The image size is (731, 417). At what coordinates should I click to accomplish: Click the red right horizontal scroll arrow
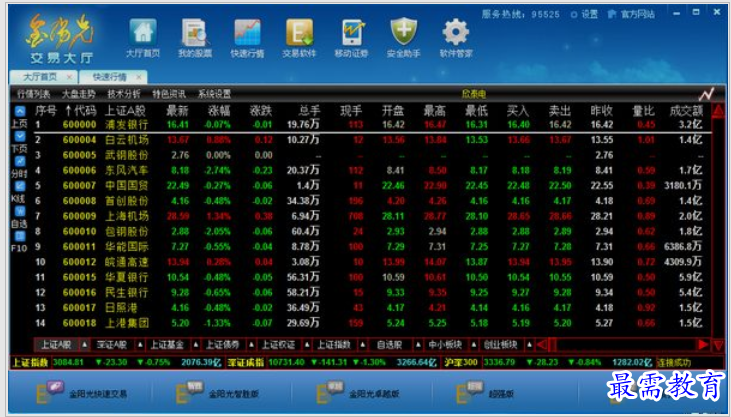tap(703, 345)
